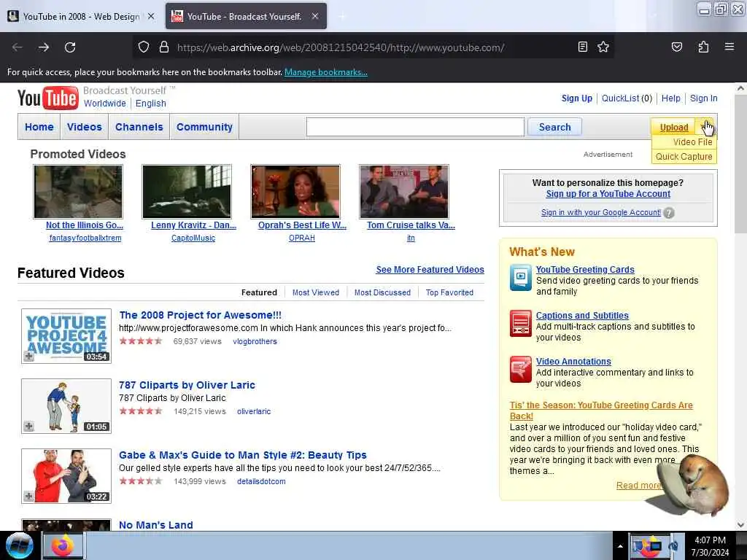Click the Video Annotations icon
Viewport: 747px width, 560px height.
520,369
